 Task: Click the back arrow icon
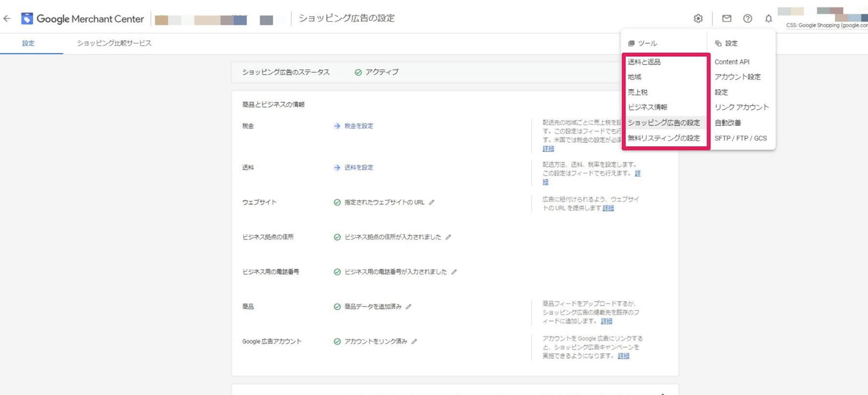tap(7, 18)
